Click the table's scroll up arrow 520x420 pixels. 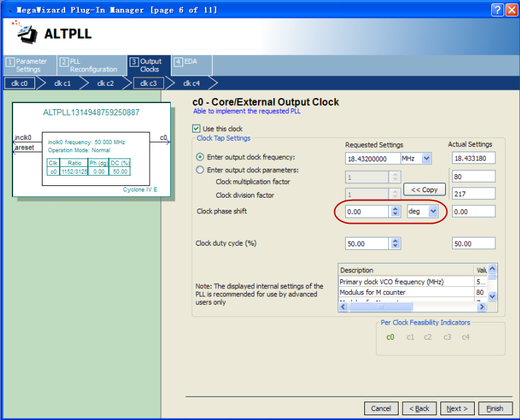click(x=493, y=269)
